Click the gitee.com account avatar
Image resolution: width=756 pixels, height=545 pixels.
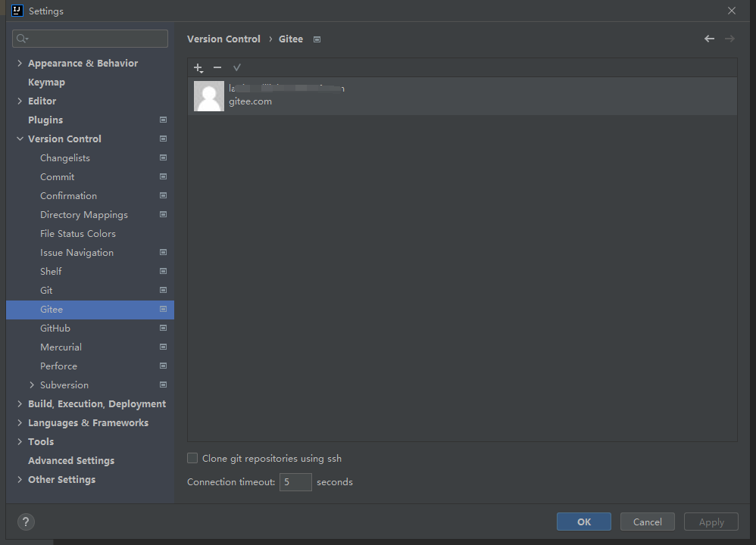[209, 96]
